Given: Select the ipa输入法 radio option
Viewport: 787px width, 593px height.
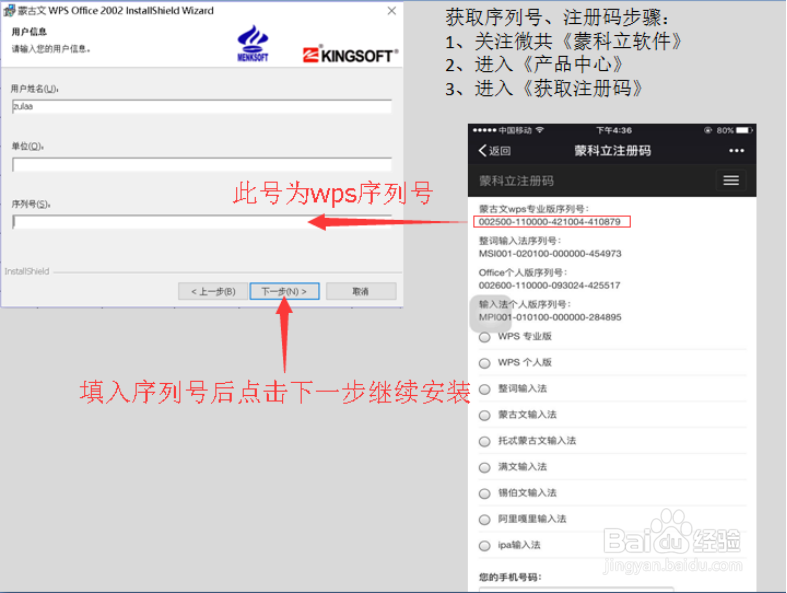Looking at the screenshot, I should pos(484,546).
